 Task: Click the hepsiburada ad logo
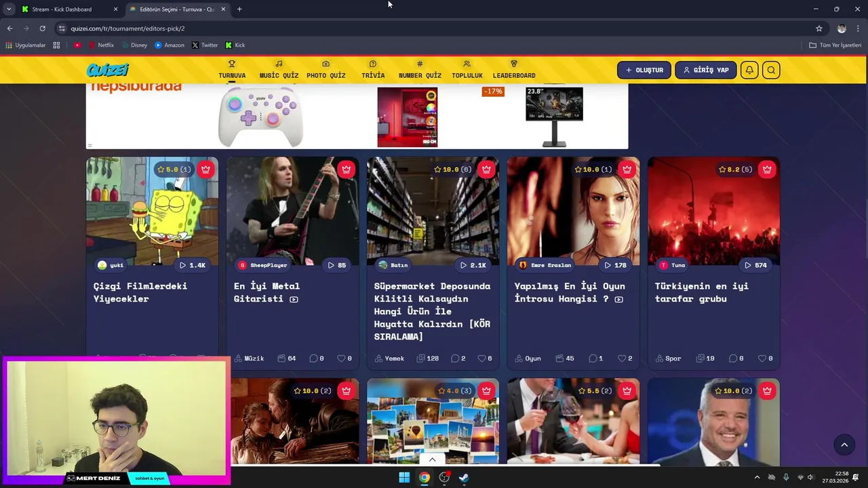[x=136, y=87]
